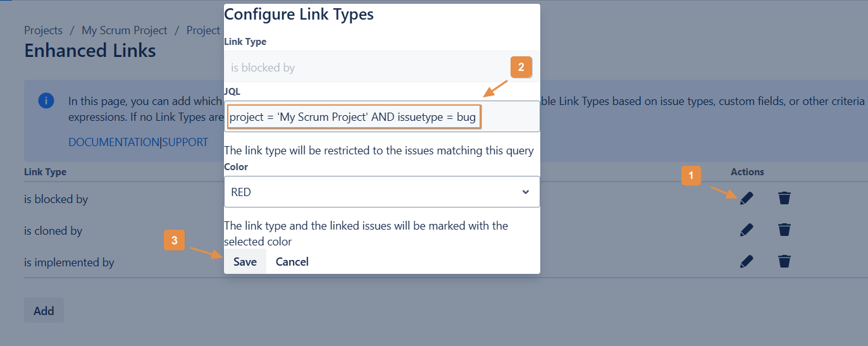This screenshot has height=346, width=868.
Task: Cancel the Configure Link Types dialog
Action: click(292, 261)
